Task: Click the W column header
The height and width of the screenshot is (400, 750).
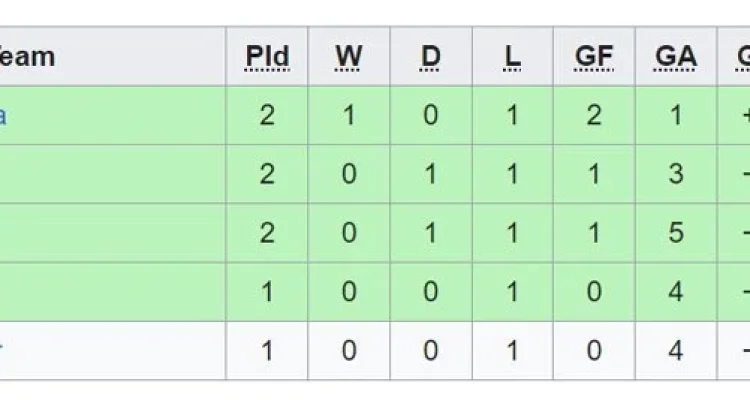Action: click(x=349, y=56)
